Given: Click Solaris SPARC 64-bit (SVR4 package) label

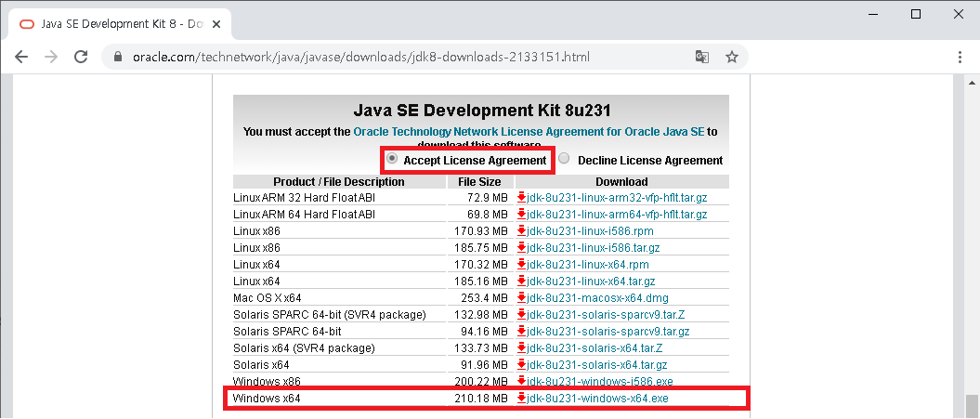Looking at the screenshot, I should point(330,315).
